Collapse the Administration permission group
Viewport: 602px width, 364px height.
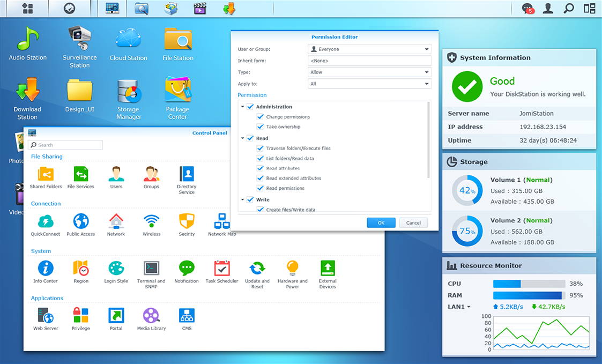point(242,107)
